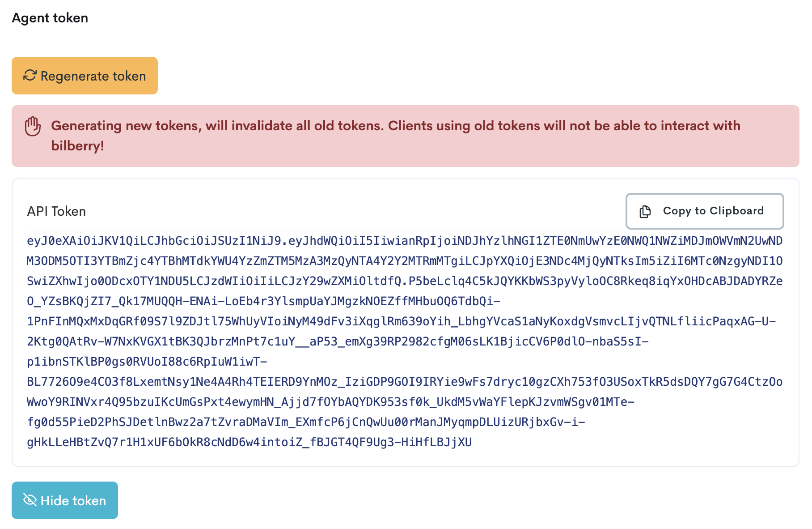Click the token line starting with eyJ0eXAiOiJKV1Q
Screen dimensions: 812x529
tap(405, 241)
